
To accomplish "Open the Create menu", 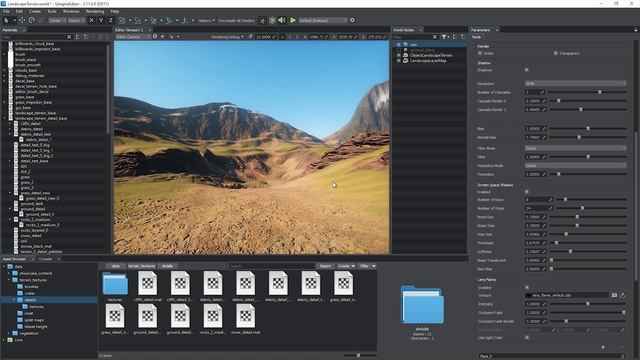I will (35, 11).
